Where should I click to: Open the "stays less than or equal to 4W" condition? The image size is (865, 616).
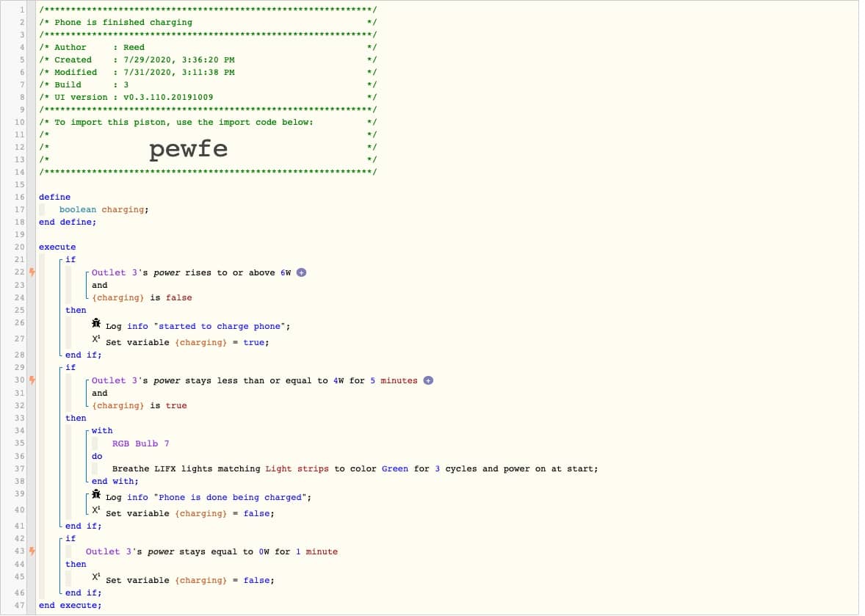coord(254,380)
